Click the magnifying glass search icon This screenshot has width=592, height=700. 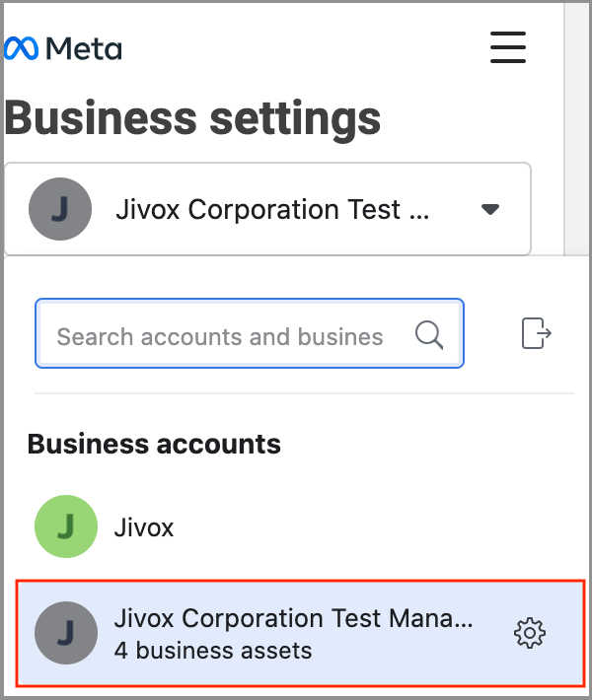coord(429,335)
